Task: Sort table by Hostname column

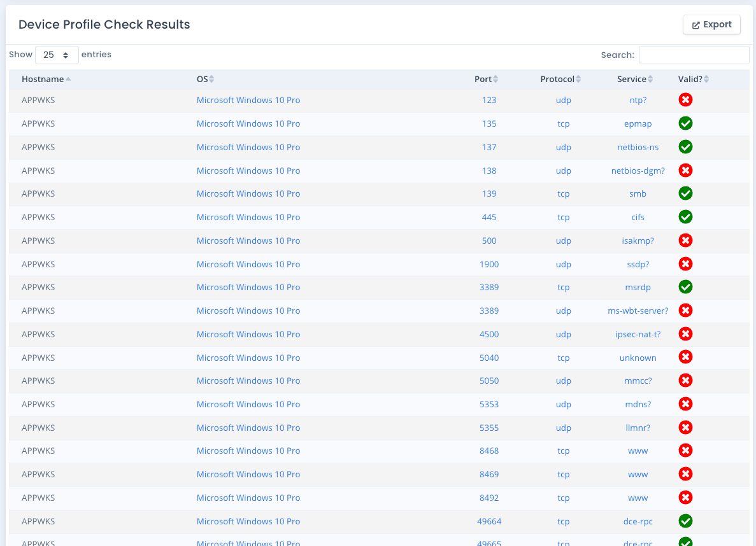Action: tap(46, 79)
